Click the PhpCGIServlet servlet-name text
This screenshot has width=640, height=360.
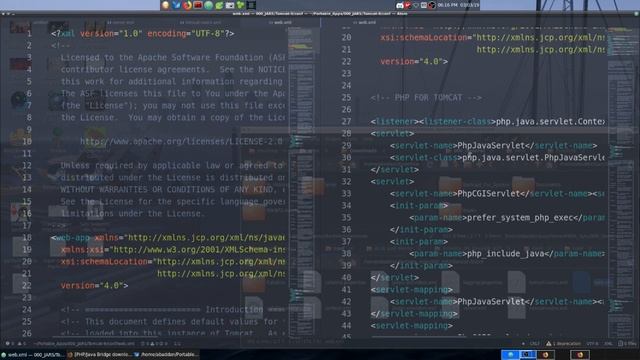pyautogui.click(x=489, y=193)
